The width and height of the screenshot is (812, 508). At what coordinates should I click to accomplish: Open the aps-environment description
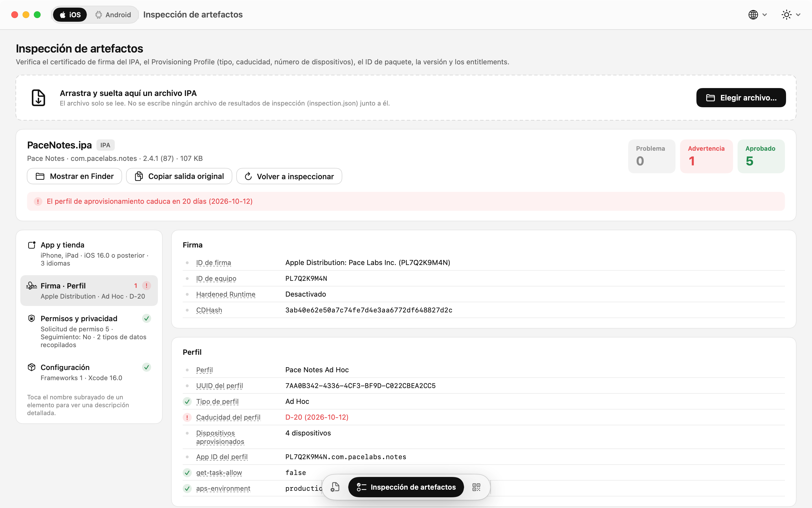(223, 489)
